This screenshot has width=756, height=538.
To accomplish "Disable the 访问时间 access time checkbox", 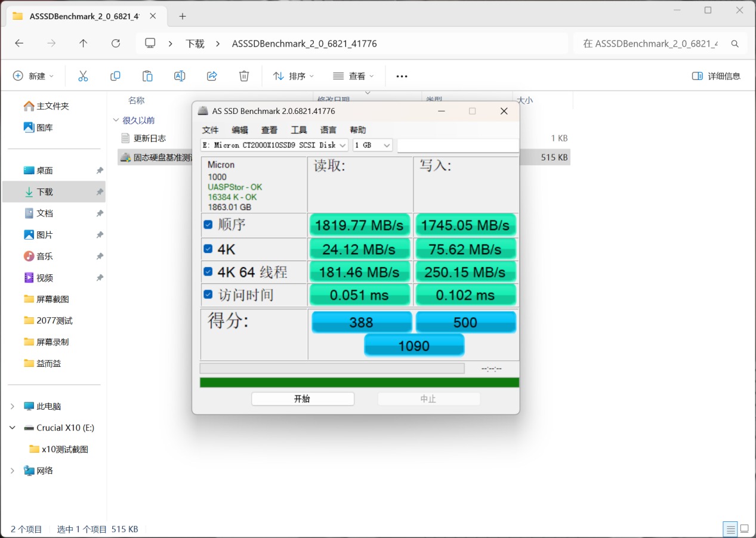I will pyautogui.click(x=208, y=294).
